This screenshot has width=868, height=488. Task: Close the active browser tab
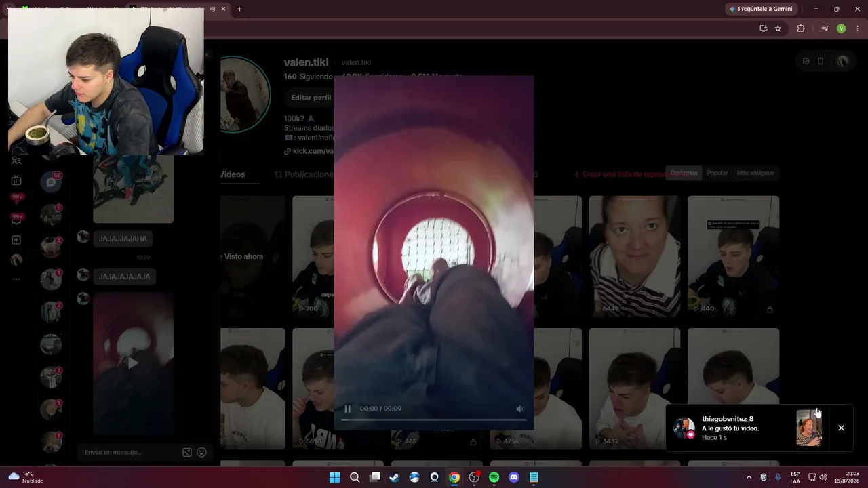223,9
